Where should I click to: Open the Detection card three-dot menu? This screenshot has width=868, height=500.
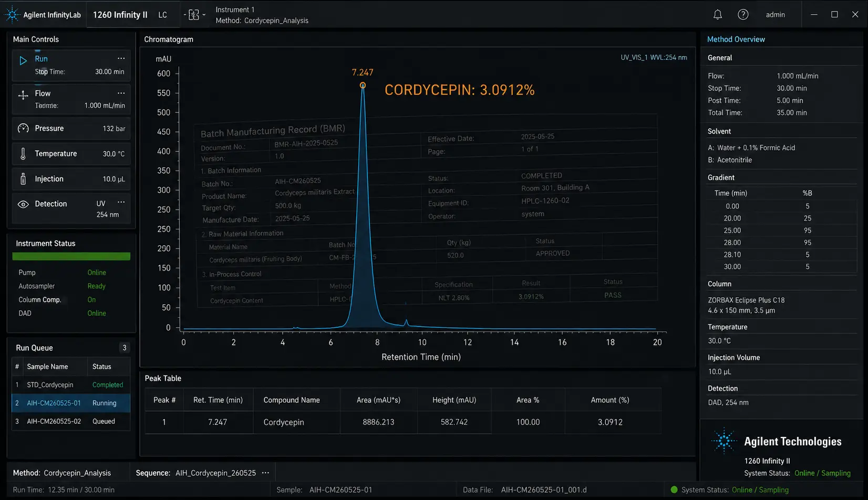121,202
